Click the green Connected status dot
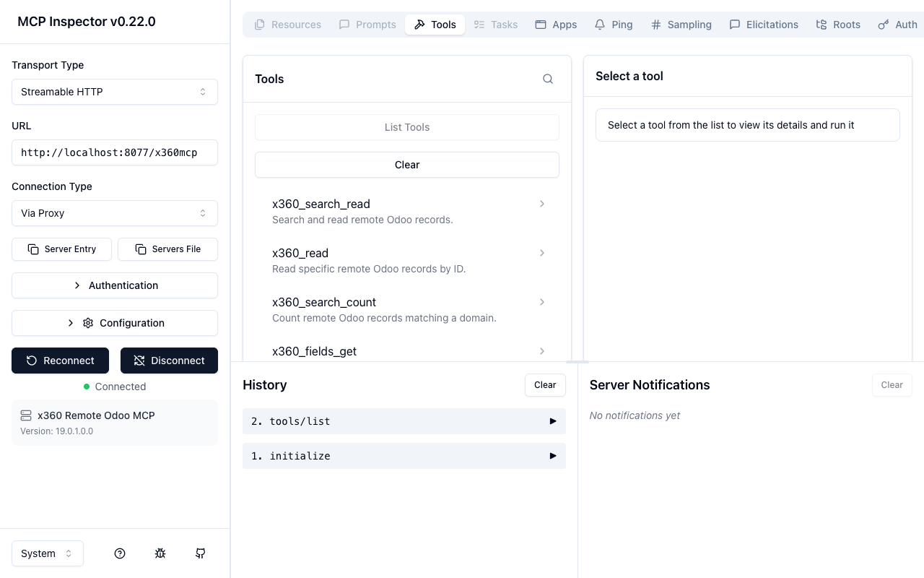 coord(87,387)
